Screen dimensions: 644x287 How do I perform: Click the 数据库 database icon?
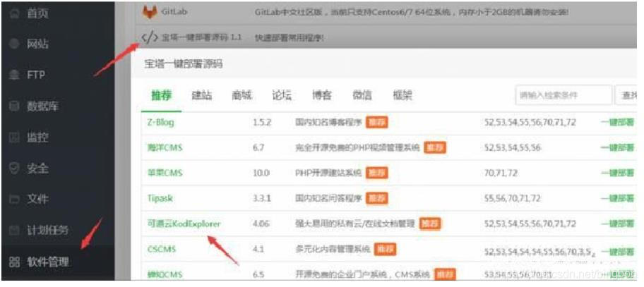[x=14, y=106]
